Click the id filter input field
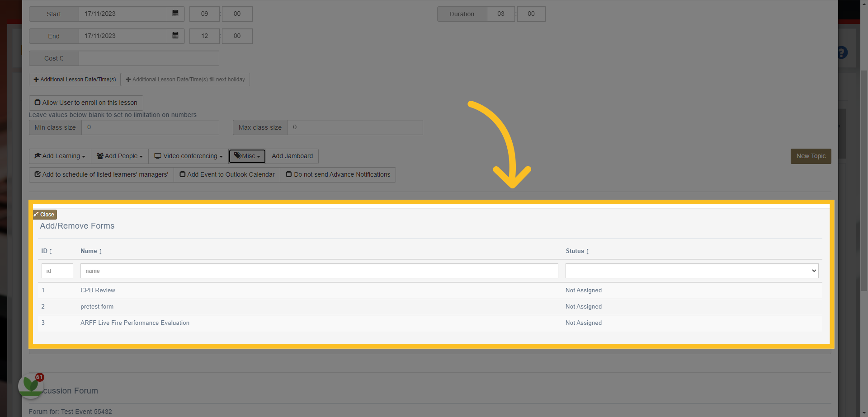Image resolution: width=868 pixels, height=417 pixels. click(x=57, y=271)
